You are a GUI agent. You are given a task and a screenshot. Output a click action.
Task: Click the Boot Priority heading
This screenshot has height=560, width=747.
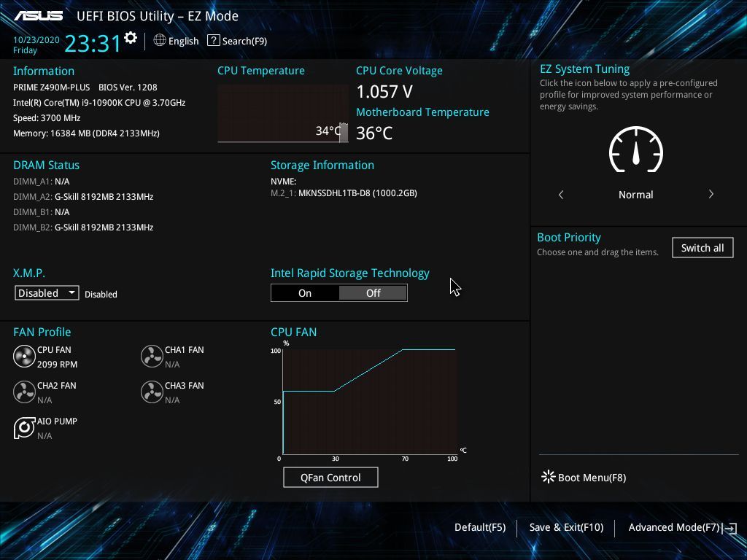[x=569, y=237]
